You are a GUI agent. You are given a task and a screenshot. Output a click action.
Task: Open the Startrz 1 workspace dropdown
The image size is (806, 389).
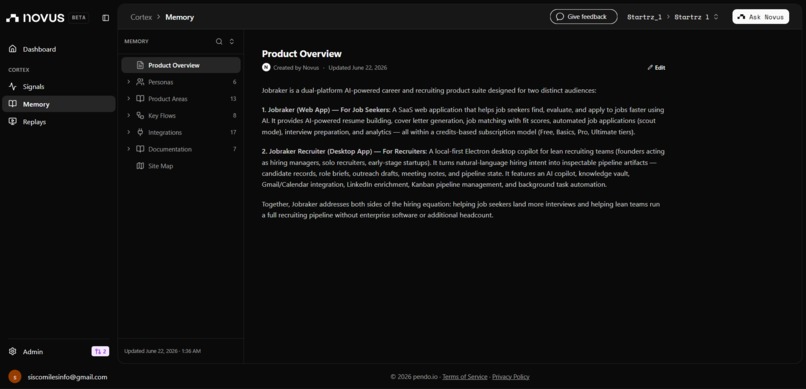697,17
